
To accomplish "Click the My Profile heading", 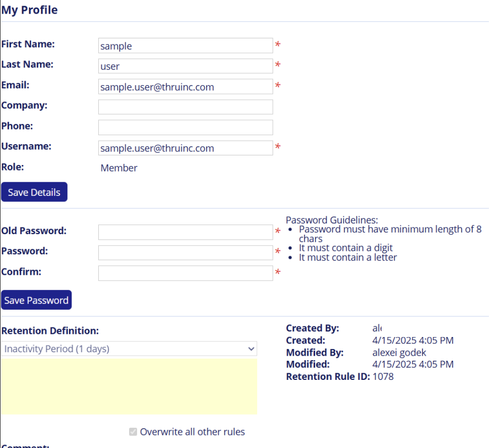I will (x=29, y=10).
